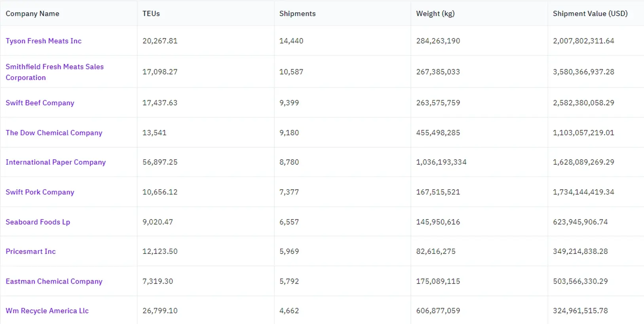Select weight value 606,877,059

(x=438, y=311)
